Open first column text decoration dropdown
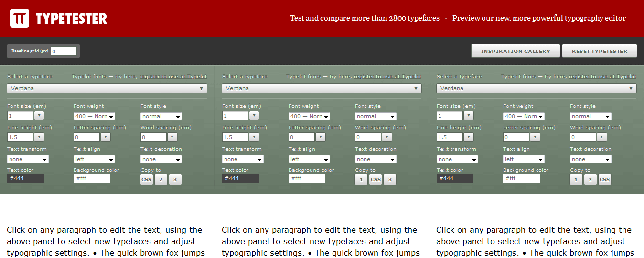Image resolution: width=644 pixels, height=258 pixels. [x=161, y=159]
